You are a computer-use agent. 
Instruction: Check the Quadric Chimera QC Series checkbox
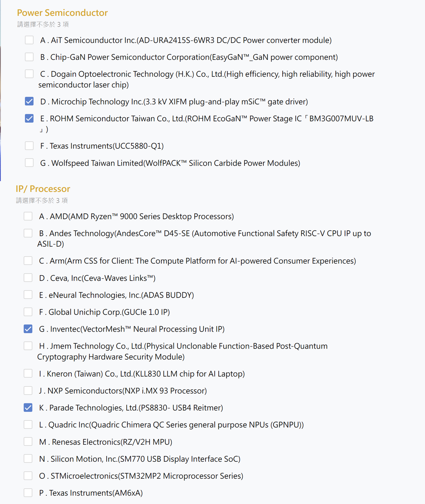click(x=28, y=424)
